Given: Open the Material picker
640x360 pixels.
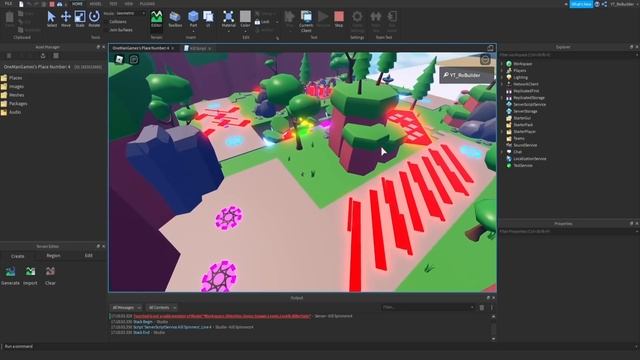Looking at the screenshot, I should pos(229,19).
